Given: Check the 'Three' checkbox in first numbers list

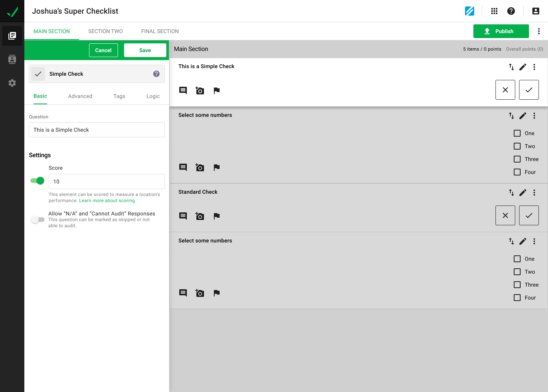Looking at the screenshot, I should (x=517, y=159).
